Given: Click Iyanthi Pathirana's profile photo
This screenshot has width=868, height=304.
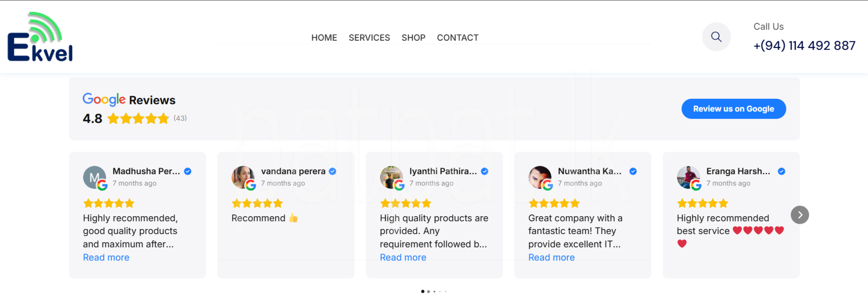Looking at the screenshot, I should [x=391, y=177].
